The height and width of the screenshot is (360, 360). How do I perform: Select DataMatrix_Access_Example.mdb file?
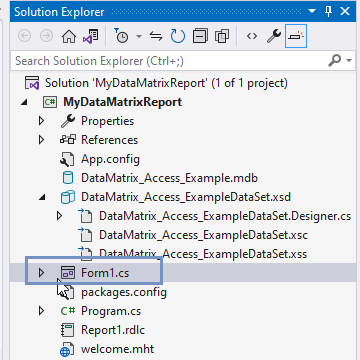click(169, 178)
